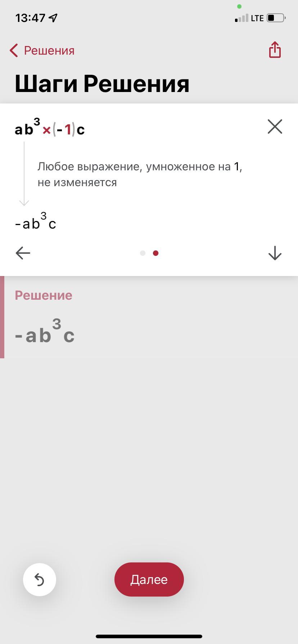Expand next step with down arrow

coord(275,253)
